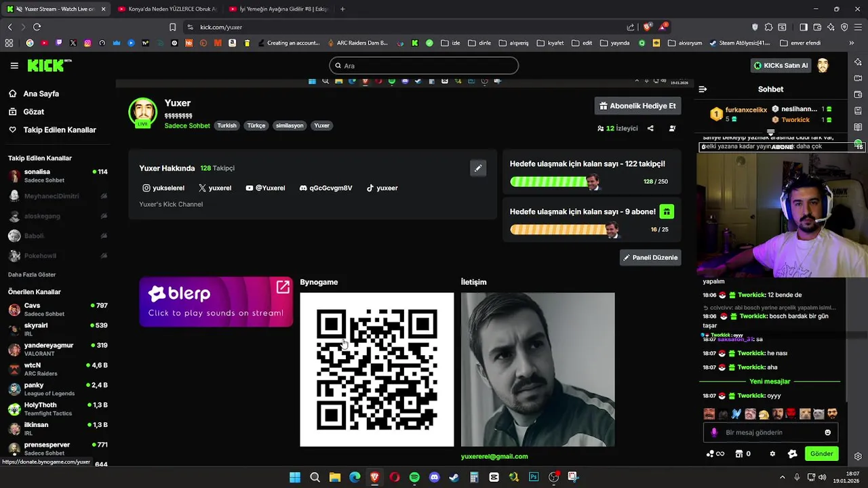Open the wtcN recommended channel
The image size is (868, 488).
click(x=58, y=369)
